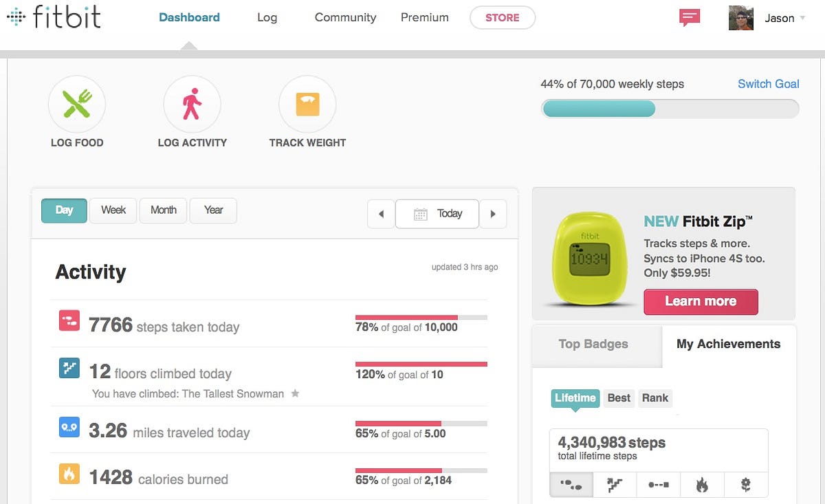Click the LOG ACTIVITY label

[x=192, y=143]
